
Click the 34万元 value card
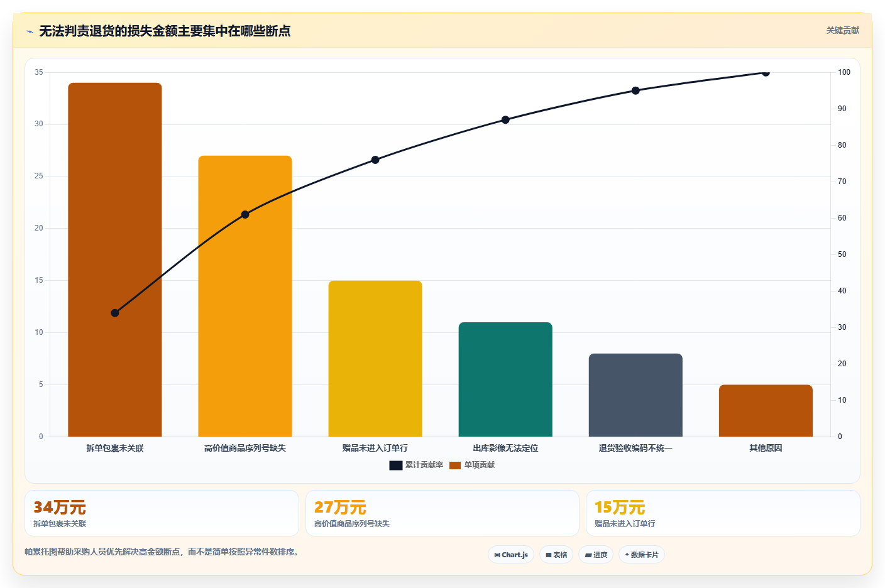(x=162, y=513)
